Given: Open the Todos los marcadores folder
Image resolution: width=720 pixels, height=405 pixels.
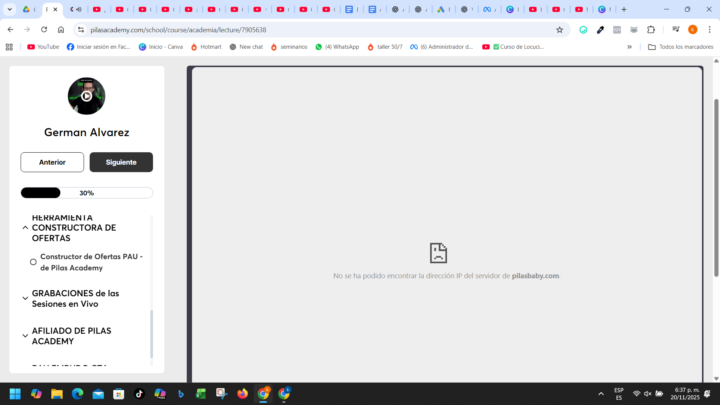Looking at the screenshot, I should tap(680, 47).
